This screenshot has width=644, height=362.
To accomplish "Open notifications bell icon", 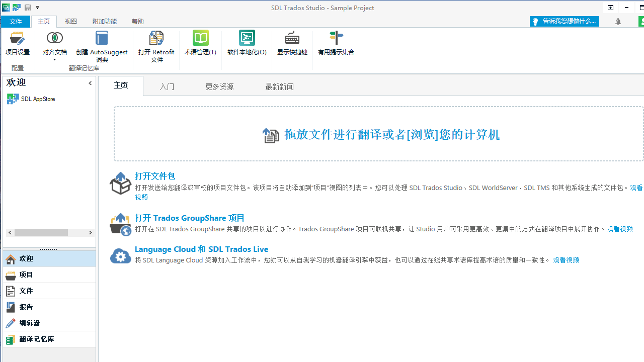I will pyautogui.click(x=618, y=22).
